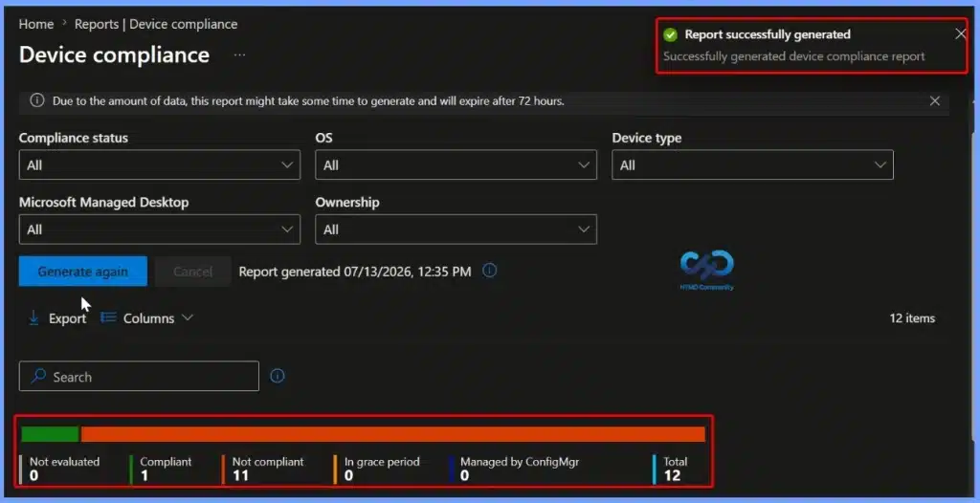Open the Compliance status dropdown

160,165
